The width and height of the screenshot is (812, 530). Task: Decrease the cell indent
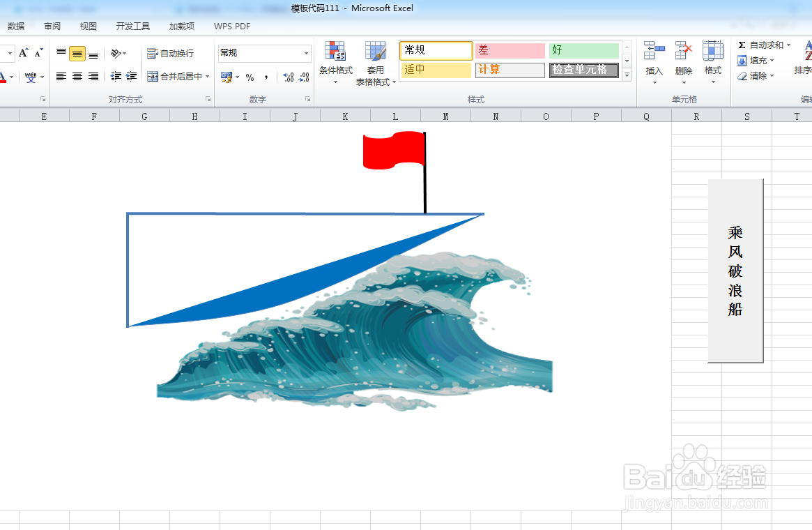click(x=116, y=76)
